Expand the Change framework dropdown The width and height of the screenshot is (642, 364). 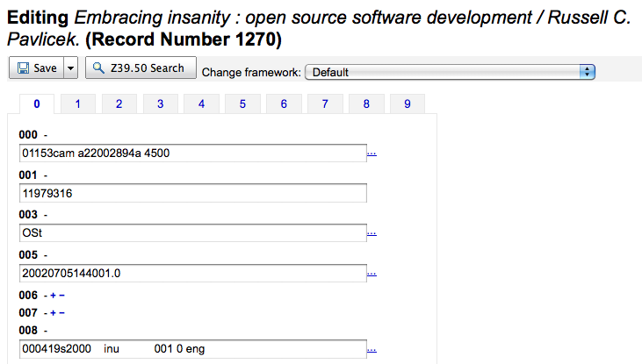point(450,72)
